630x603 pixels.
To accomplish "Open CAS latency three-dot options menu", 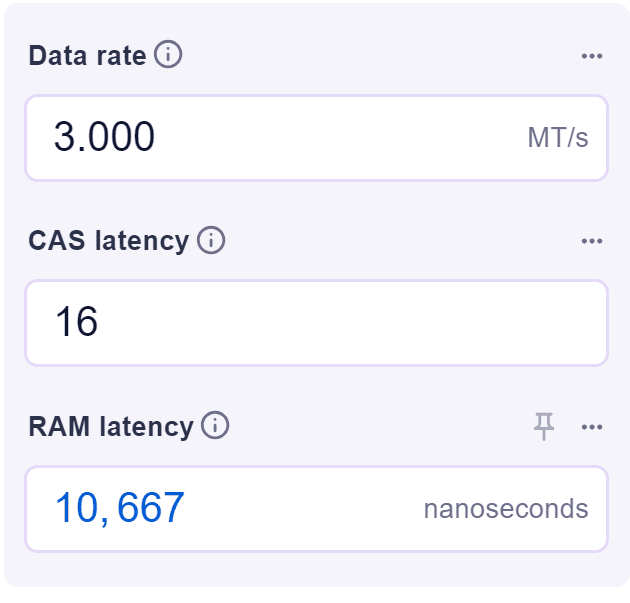I will (x=592, y=241).
